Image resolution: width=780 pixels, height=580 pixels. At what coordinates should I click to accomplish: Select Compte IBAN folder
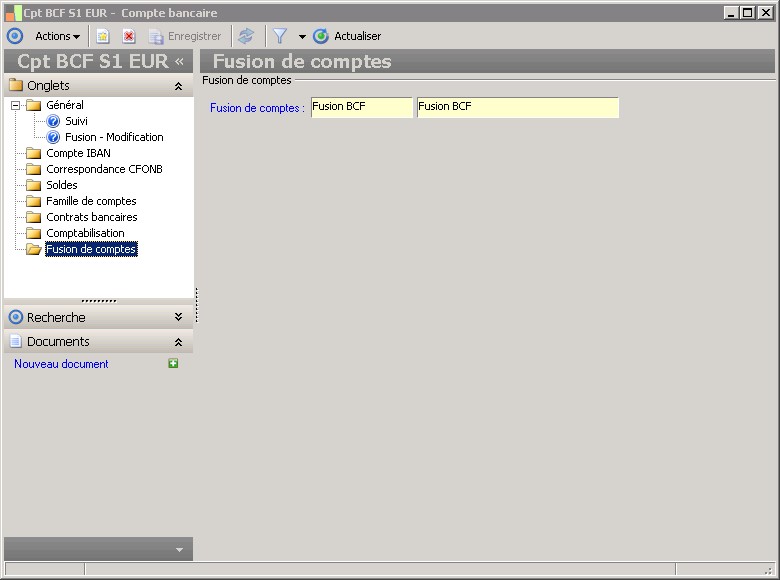(78, 153)
